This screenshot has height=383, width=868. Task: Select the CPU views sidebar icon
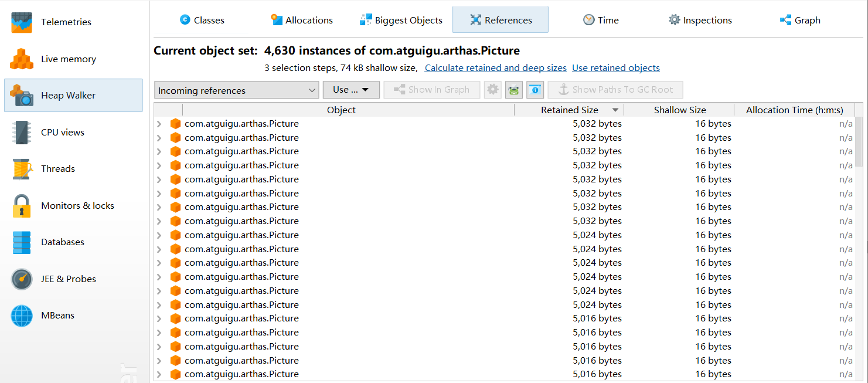22,133
